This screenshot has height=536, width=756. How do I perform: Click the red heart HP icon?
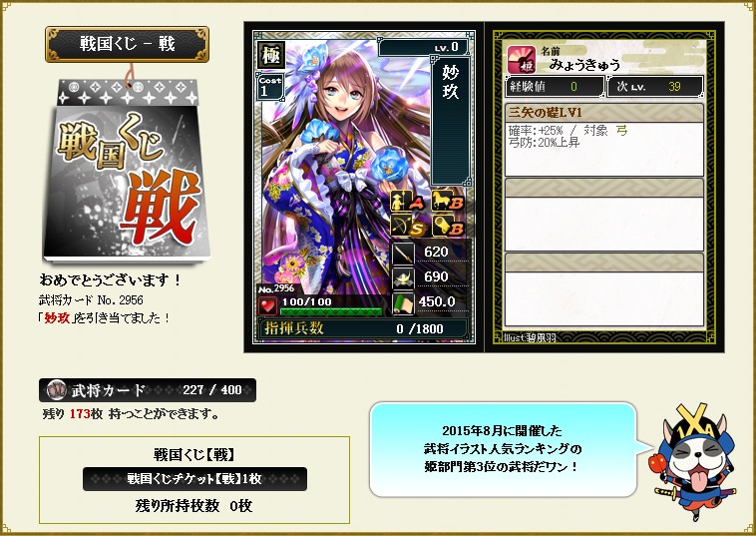[267, 305]
